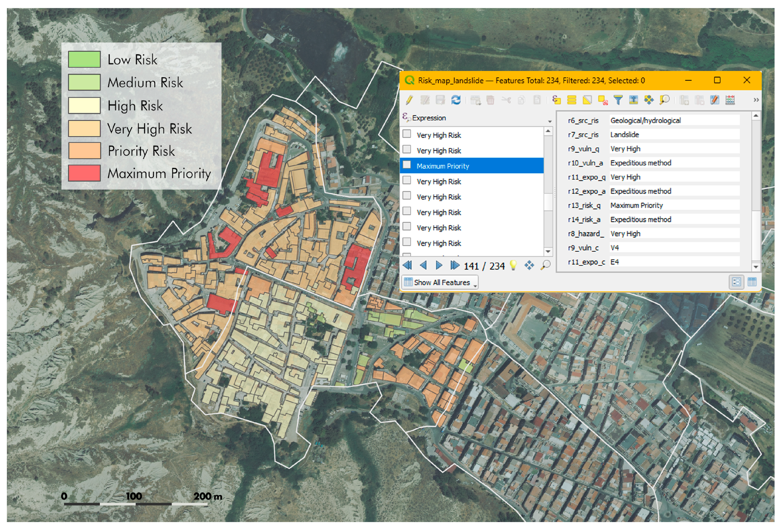The height and width of the screenshot is (532, 783).
Task: Select features using an expression
Action: click(556, 100)
